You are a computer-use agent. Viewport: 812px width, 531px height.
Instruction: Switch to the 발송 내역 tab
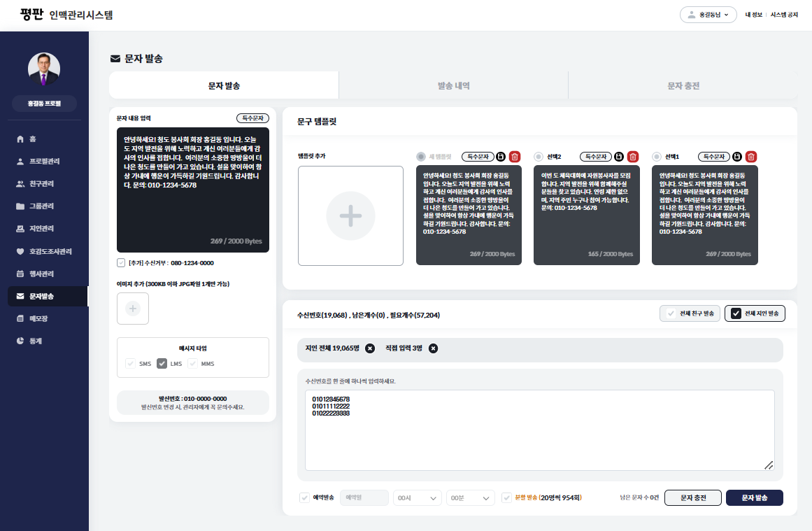click(x=453, y=85)
